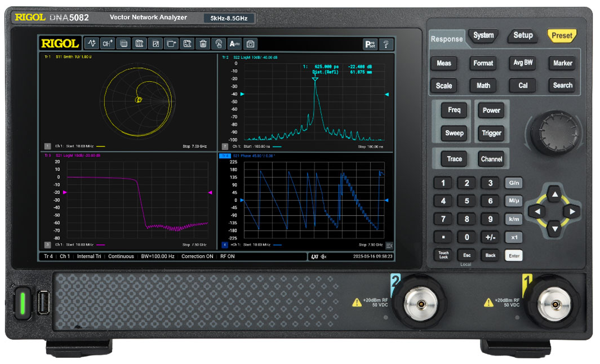Viewport: 600px width, 364px height.
Task: Hit the Search key
Action: (562, 85)
